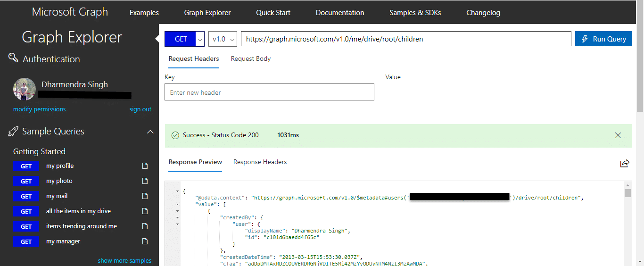The width and height of the screenshot is (644, 266).
Task: Collapse the "value" array node
Action: point(177,205)
